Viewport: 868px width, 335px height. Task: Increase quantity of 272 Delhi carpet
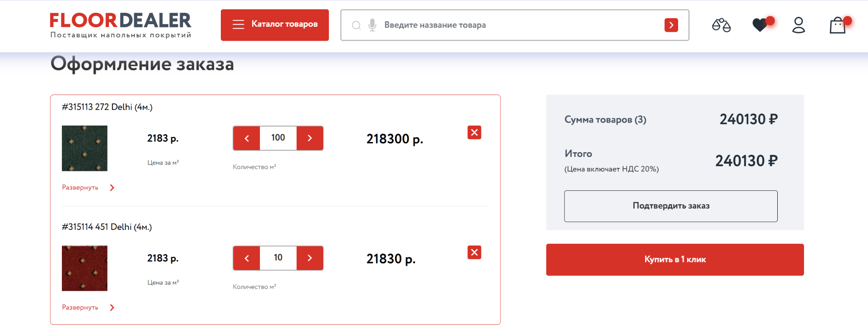pyautogui.click(x=310, y=138)
